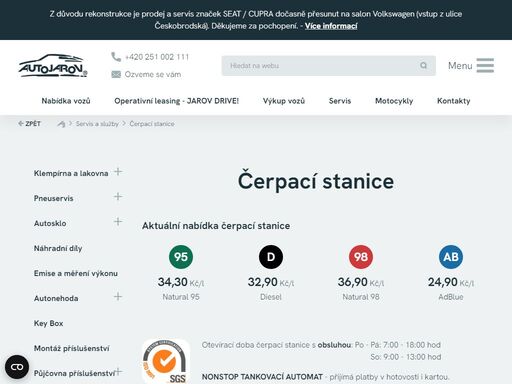Screen dimensions: 512x384
Task: Click Ozveme se vám link
Action: pos(153,74)
